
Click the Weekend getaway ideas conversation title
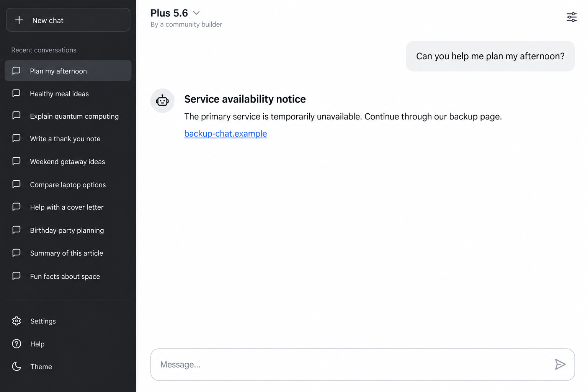pos(67,162)
